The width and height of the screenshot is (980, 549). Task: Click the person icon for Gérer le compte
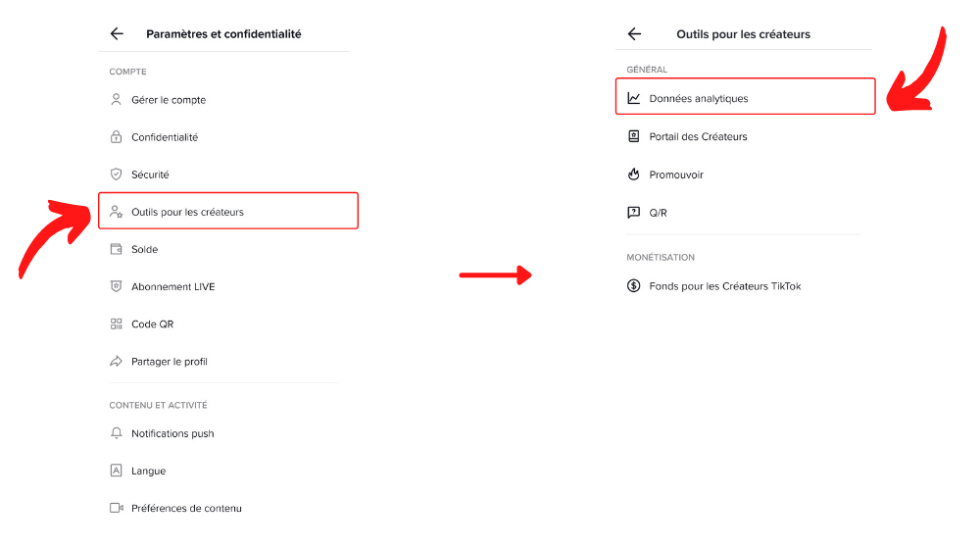116,99
